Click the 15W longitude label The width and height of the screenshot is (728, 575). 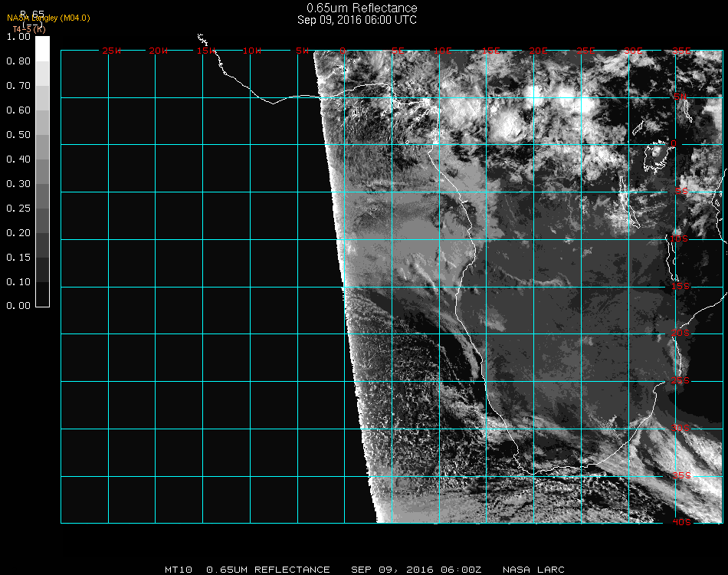tap(205, 51)
